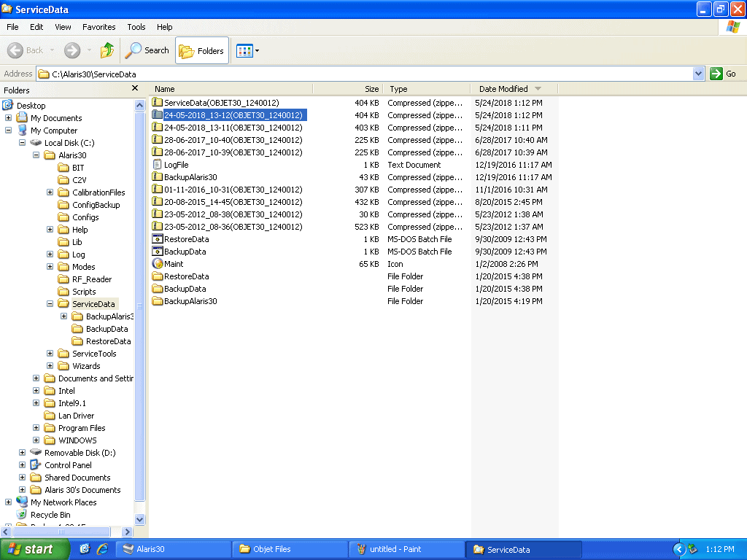
Task: Click the address bar path field
Action: [365, 74]
